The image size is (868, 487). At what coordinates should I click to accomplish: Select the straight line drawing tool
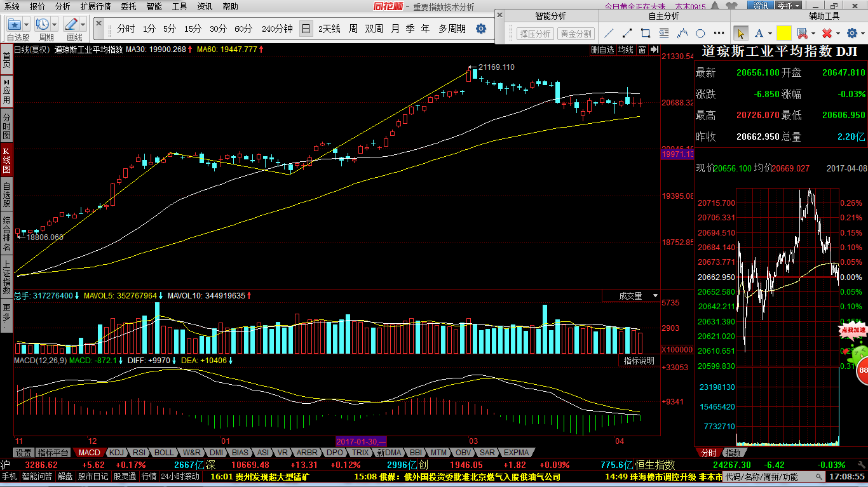(609, 33)
